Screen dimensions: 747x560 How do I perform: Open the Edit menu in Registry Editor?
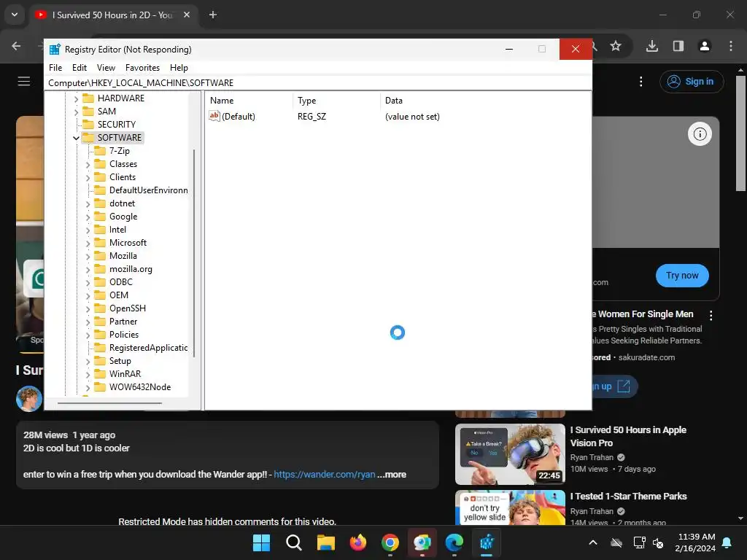coord(79,68)
